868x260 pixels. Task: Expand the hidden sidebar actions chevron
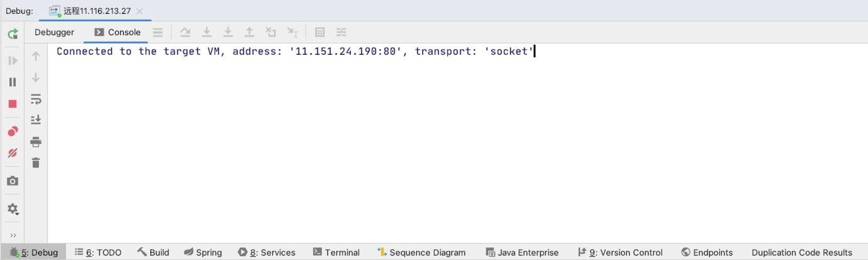tap(13, 235)
